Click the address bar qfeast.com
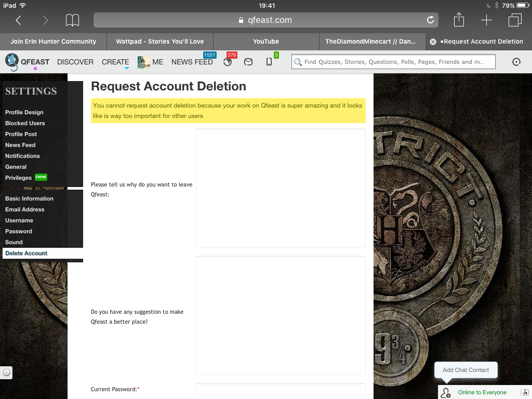This screenshot has height=399, width=532. (265, 20)
